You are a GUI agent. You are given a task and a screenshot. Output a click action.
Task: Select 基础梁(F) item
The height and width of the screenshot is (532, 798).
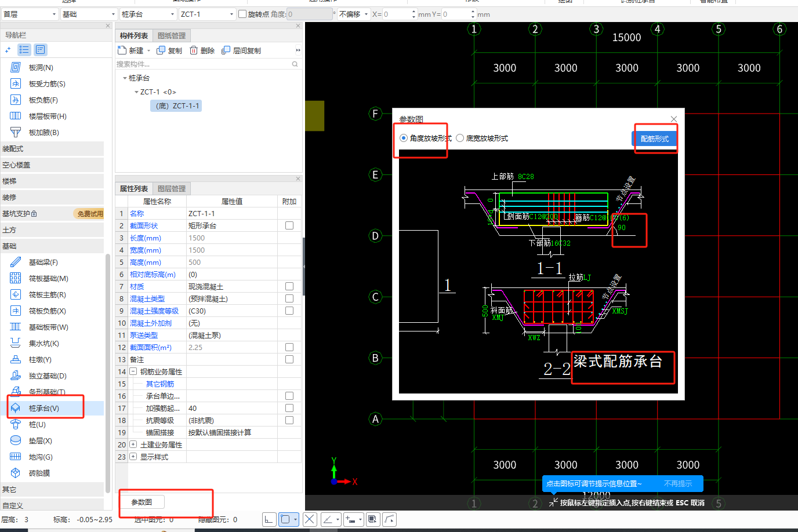(x=43, y=263)
